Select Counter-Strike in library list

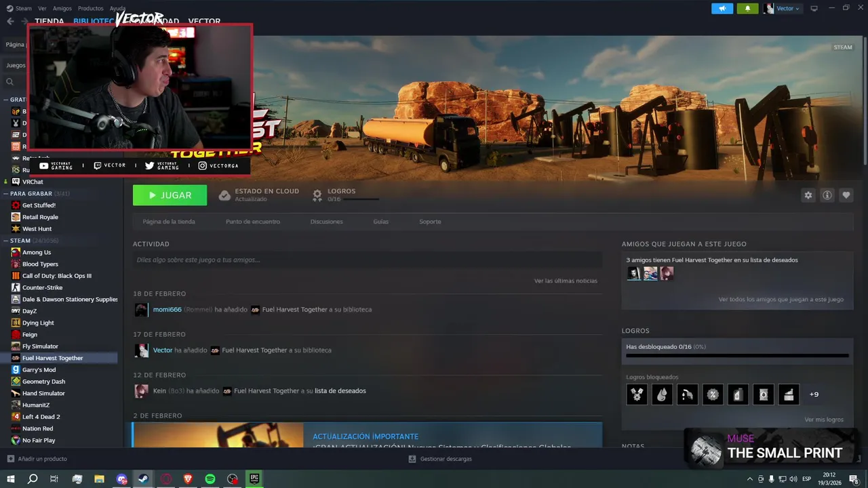point(42,287)
